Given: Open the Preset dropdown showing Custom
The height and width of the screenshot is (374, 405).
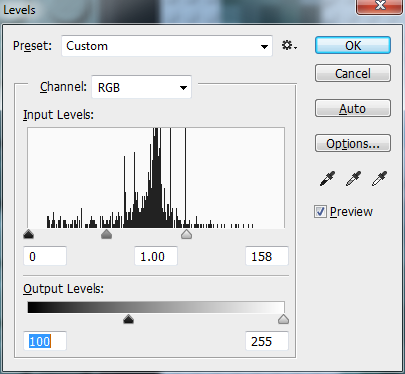Looking at the screenshot, I should click(167, 46).
